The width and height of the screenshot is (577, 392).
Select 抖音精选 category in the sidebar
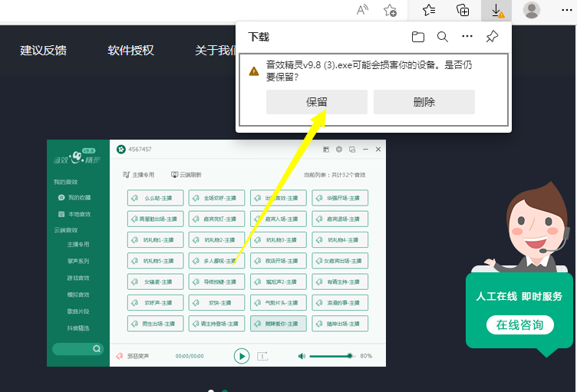[78, 328]
